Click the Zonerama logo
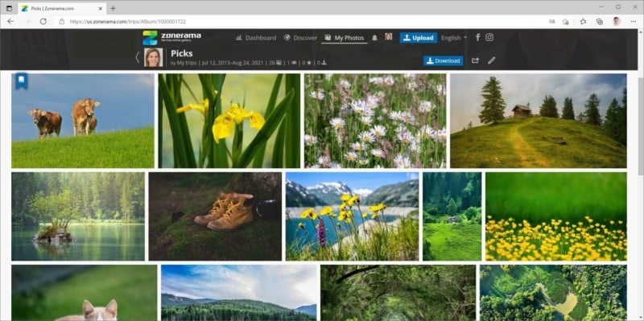644x321 pixels. (x=172, y=38)
